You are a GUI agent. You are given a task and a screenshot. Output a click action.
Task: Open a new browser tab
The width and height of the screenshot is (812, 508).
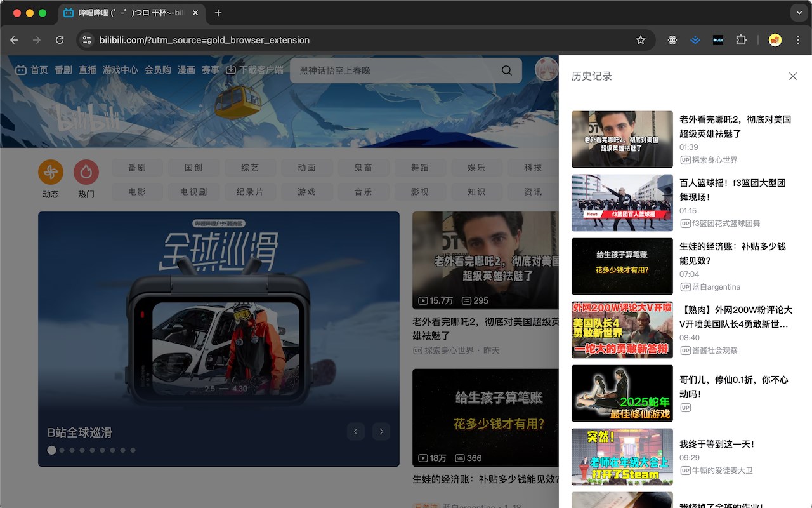[x=218, y=13]
